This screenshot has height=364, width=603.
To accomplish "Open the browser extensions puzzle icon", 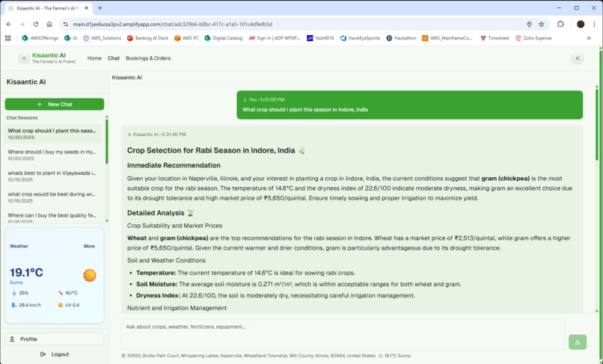I will click(560, 24).
